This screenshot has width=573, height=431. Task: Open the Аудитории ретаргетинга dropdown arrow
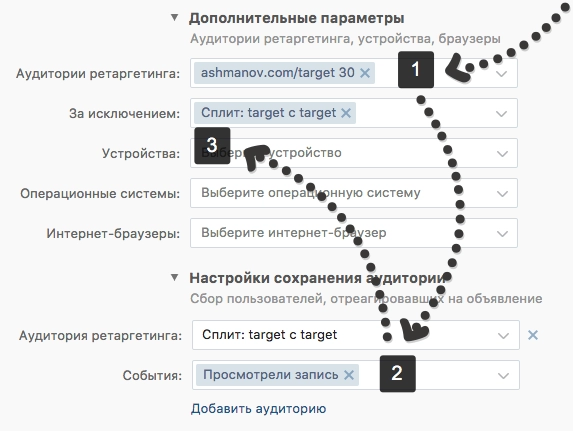coord(502,74)
